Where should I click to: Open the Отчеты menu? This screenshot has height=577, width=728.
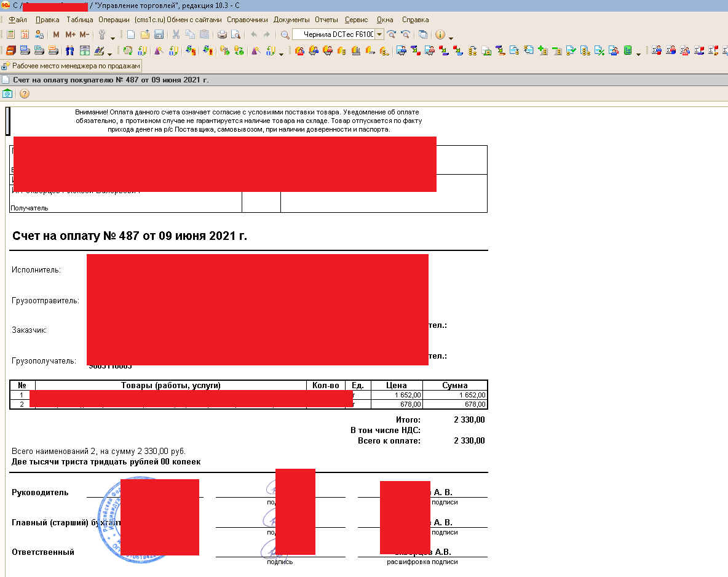tap(326, 20)
